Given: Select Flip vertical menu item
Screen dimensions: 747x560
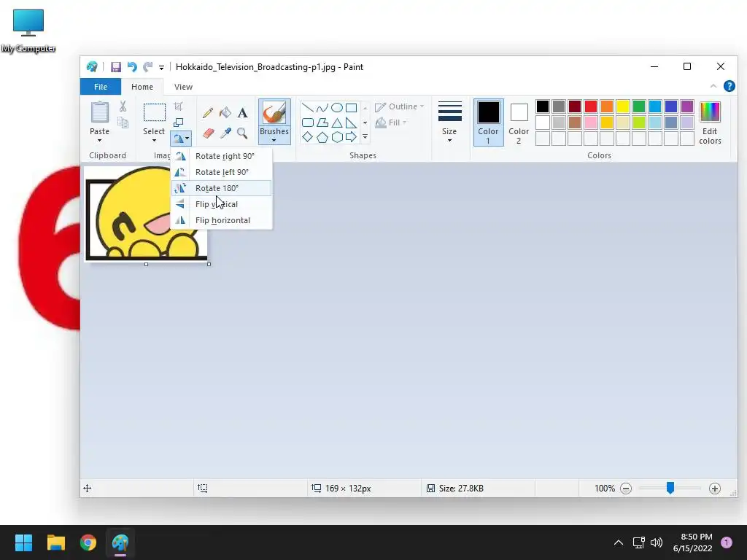Looking at the screenshot, I should pos(222,204).
